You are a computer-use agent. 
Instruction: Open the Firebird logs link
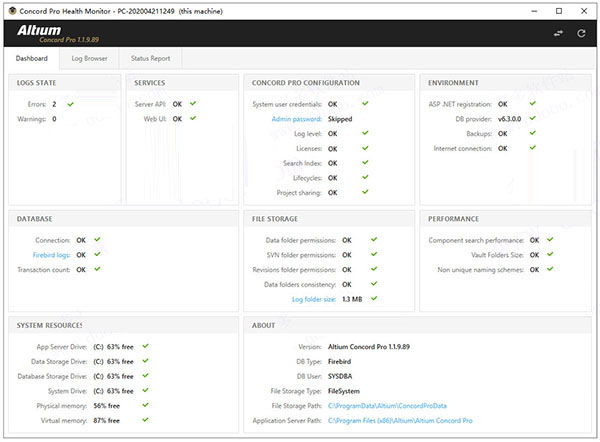pos(51,255)
